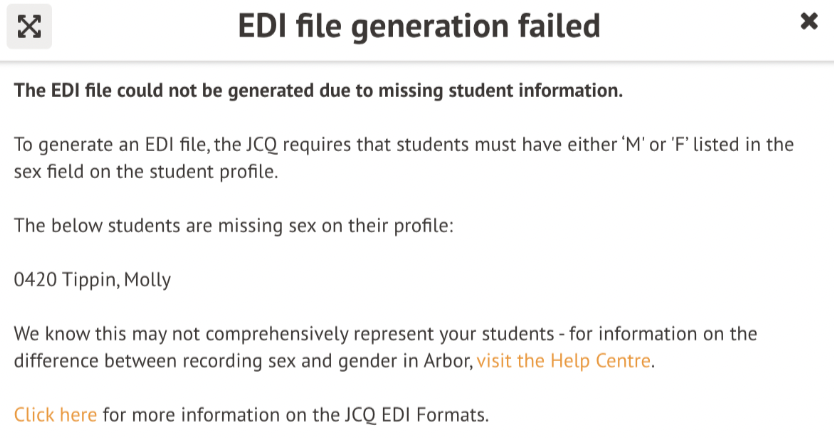Follow the 'Click here' JCQ formats link

coord(55,414)
